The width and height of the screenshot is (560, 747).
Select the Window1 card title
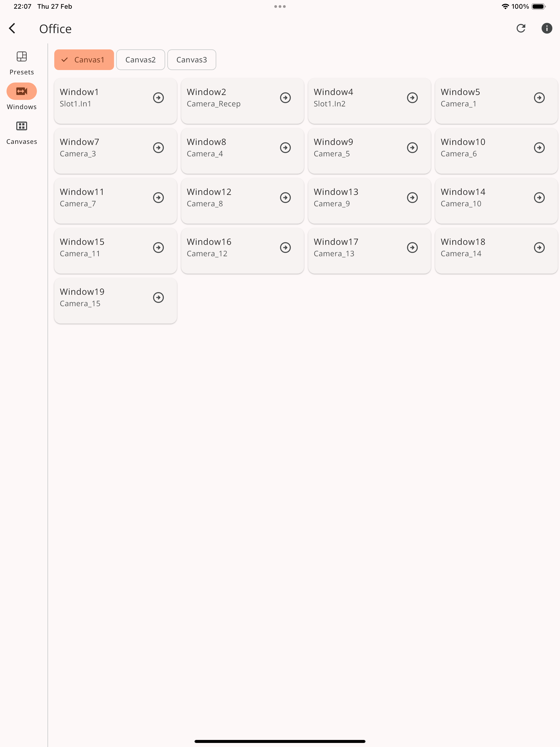pyautogui.click(x=79, y=92)
